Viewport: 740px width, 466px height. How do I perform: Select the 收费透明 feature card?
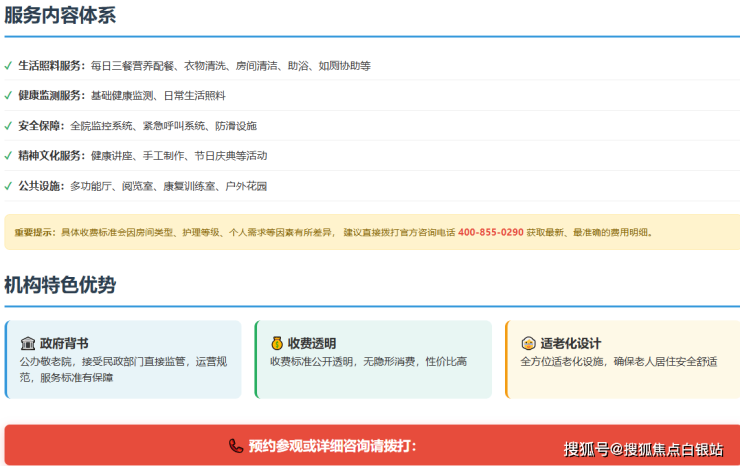coord(373,360)
